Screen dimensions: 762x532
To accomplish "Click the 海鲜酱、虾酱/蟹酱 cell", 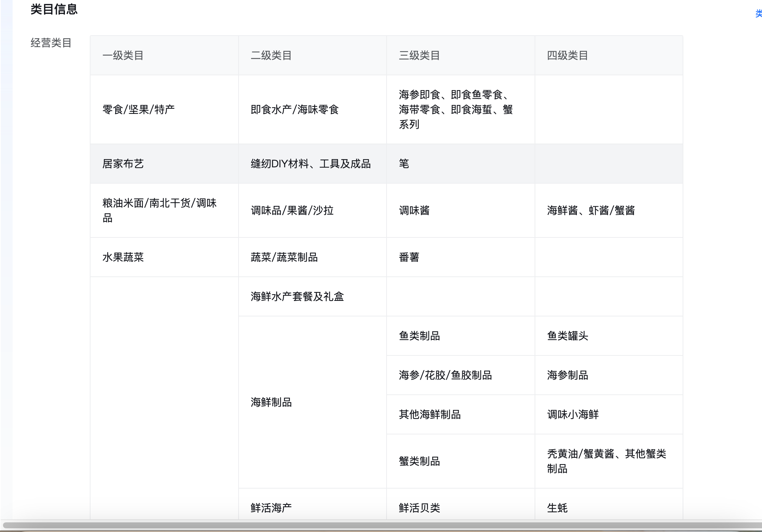I will (591, 210).
